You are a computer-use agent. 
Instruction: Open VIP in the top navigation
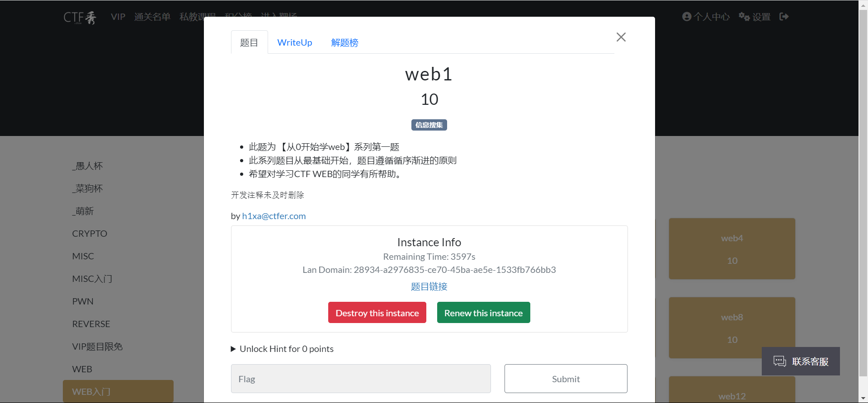coord(118,17)
